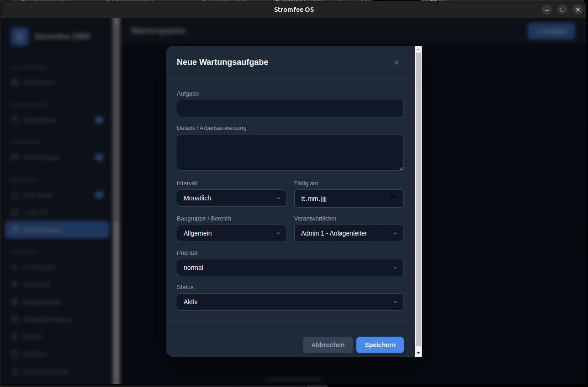Click the resize handle of the Details textarea
Screen dimensions: 588x387
(x=401, y=168)
